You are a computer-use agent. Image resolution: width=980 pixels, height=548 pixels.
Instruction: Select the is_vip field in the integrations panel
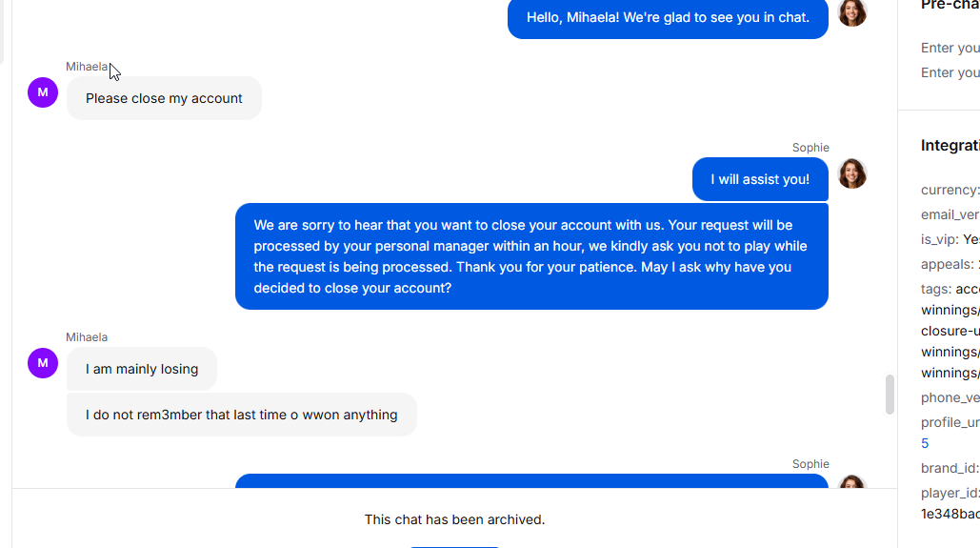pos(950,239)
